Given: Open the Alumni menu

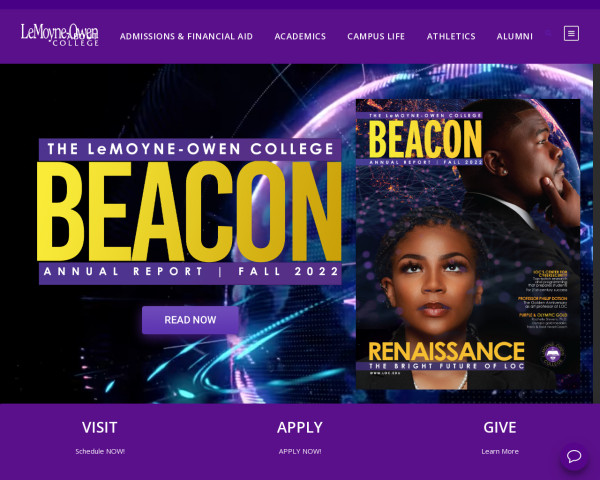Looking at the screenshot, I should (514, 36).
